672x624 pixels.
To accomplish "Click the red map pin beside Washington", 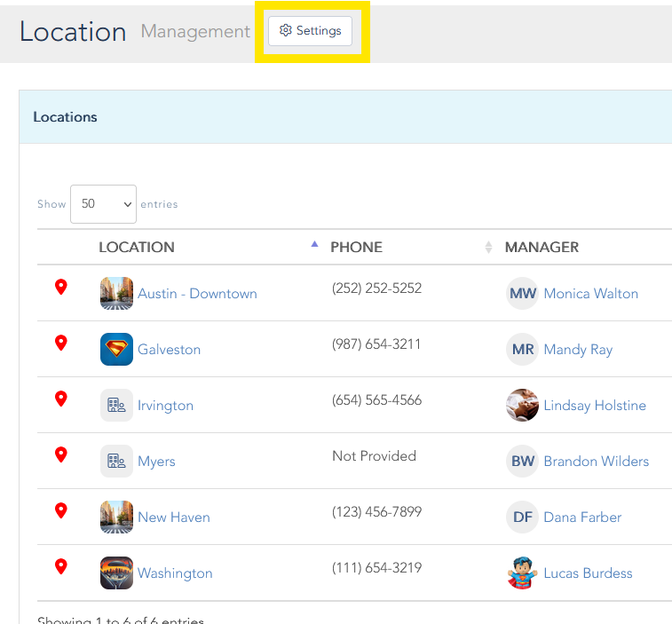I will tap(61, 566).
